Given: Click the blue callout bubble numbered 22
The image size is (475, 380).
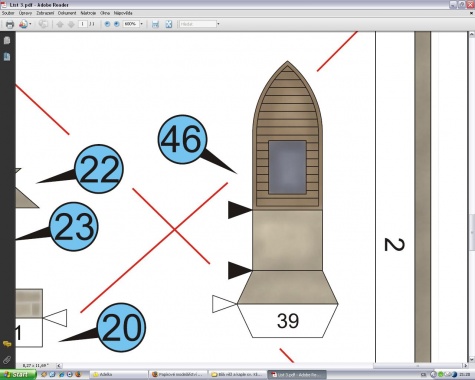Looking at the screenshot, I should 99,169.
